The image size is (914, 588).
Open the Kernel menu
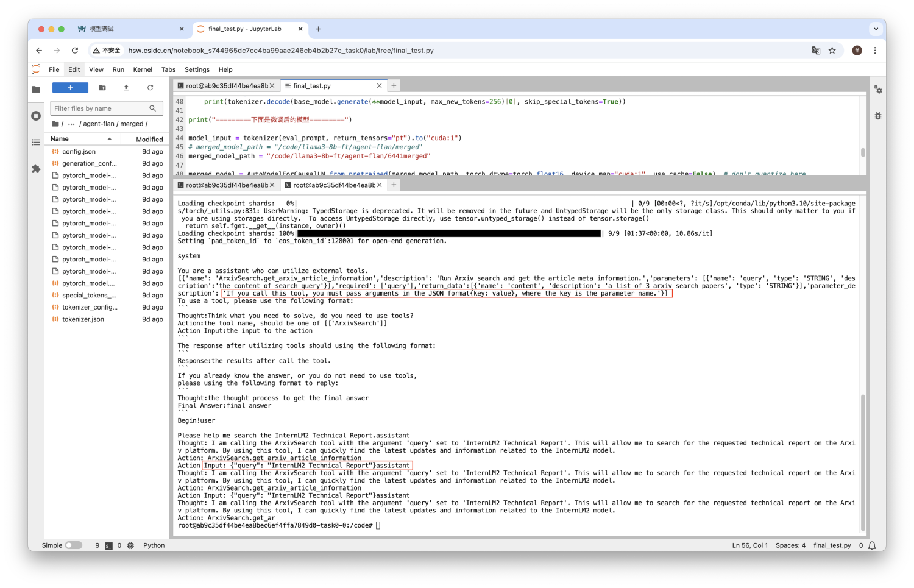[x=143, y=69]
